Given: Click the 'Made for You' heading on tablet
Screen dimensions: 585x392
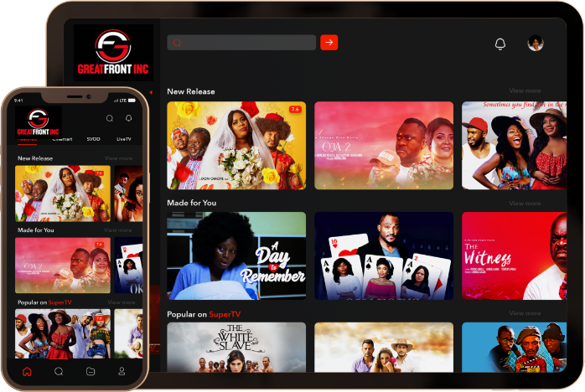Looking at the screenshot, I should (x=192, y=203).
